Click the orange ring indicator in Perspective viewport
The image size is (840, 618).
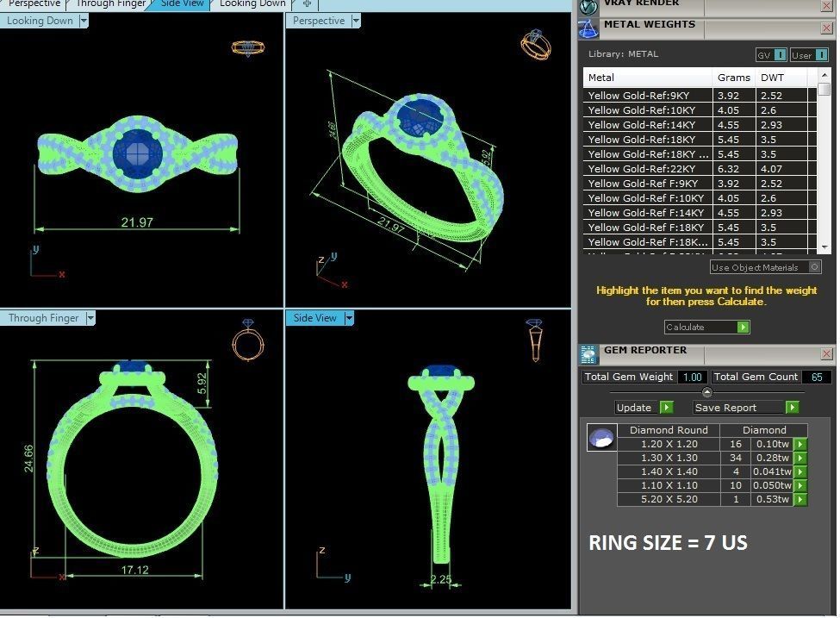point(536,45)
